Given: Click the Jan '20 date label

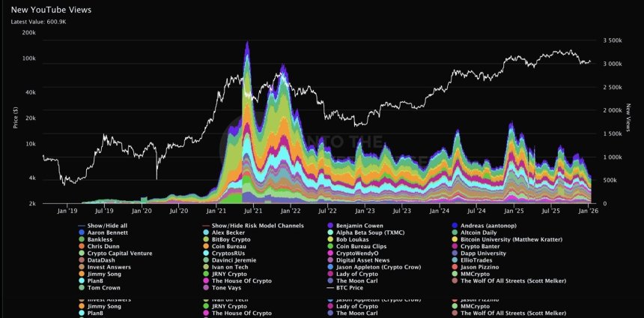Looking at the screenshot, I should [x=142, y=211].
